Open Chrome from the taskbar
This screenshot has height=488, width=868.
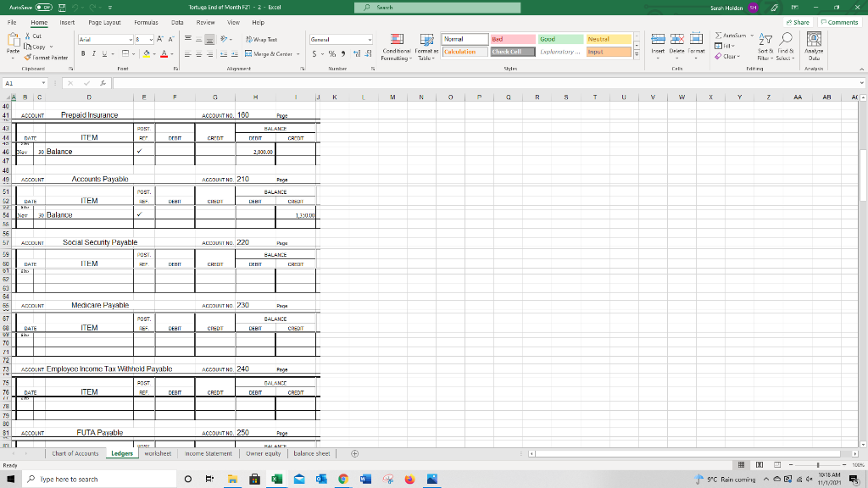point(343,480)
